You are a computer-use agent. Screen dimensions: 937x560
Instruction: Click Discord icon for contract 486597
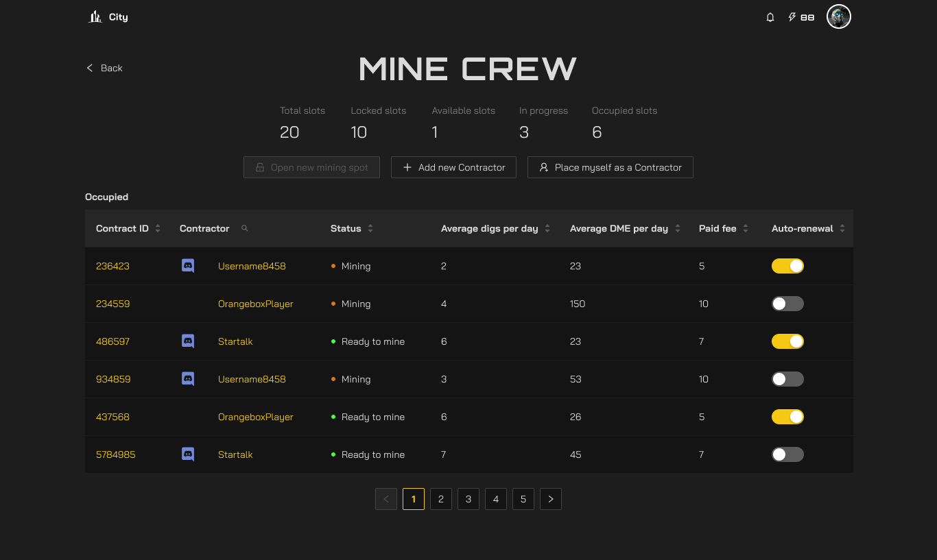click(x=188, y=341)
